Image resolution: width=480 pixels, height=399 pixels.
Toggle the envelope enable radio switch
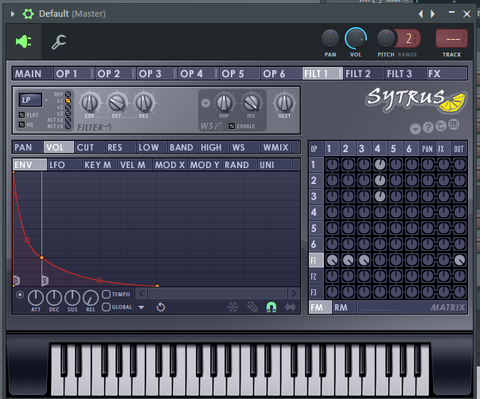click(20, 295)
